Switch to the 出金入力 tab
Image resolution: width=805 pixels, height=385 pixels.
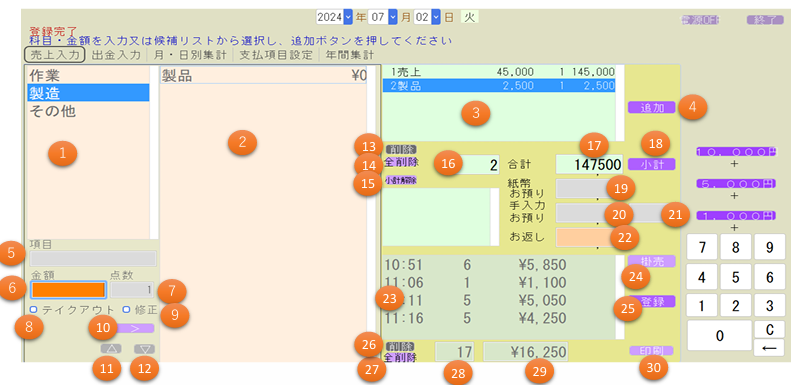[116, 55]
